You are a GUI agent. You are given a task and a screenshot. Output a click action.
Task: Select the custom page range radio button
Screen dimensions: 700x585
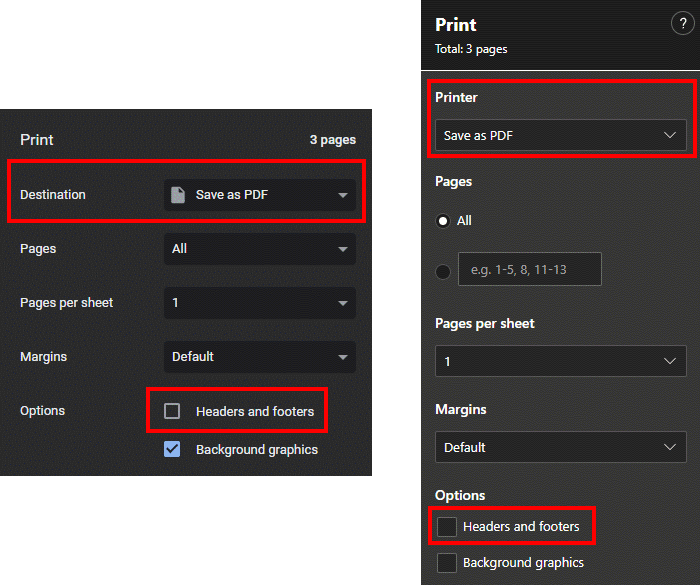click(443, 270)
